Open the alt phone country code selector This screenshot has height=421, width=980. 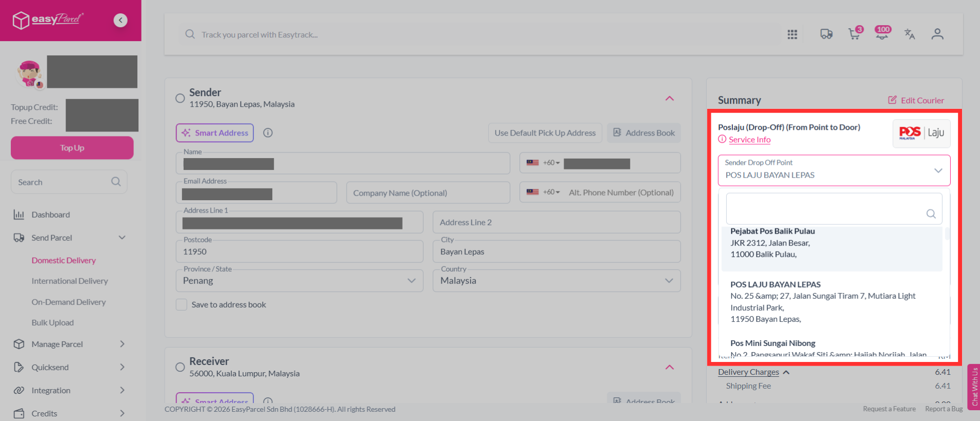click(x=543, y=192)
